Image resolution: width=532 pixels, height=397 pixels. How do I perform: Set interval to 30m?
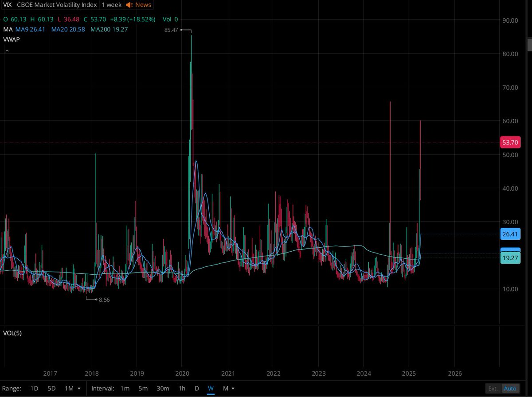coord(163,389)
